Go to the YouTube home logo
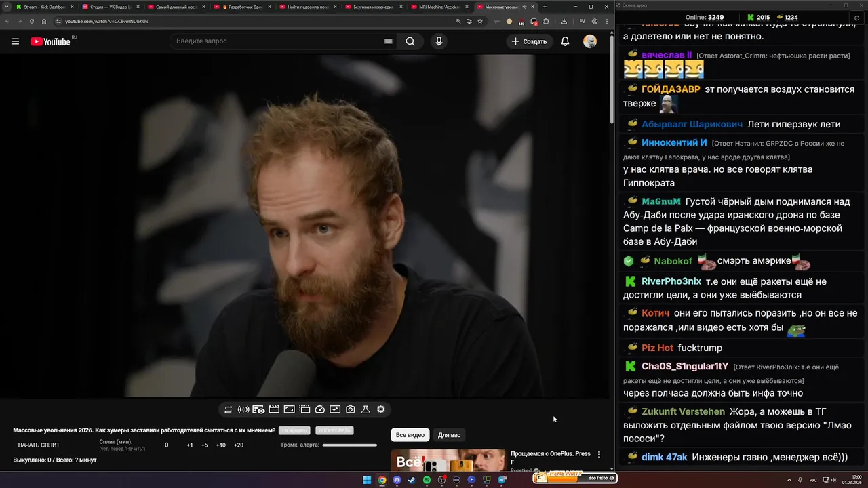Image resolution: width=868 pixels, height=488 pixels. [x=50, y=41]
